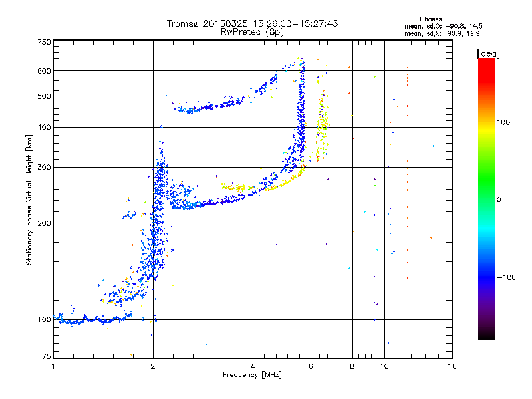
Task: Click the blue E-layer trace near 100 km
Action: click(x=93, y=319)
